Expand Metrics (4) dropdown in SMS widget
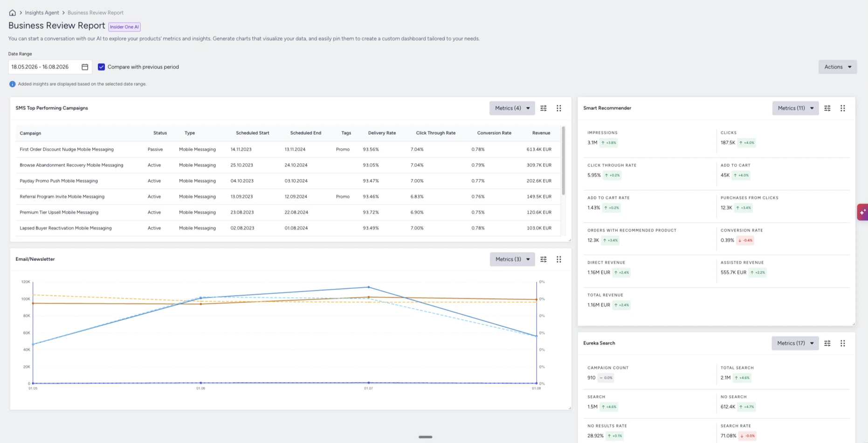Image resolution: width=868 pixels, height=443 pixels. coord(512,108)
